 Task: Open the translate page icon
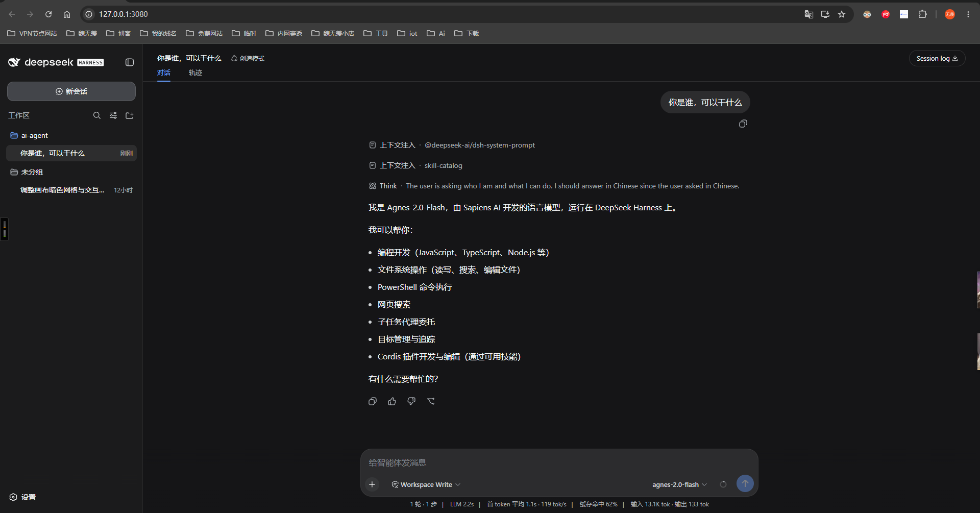[808, 14]
